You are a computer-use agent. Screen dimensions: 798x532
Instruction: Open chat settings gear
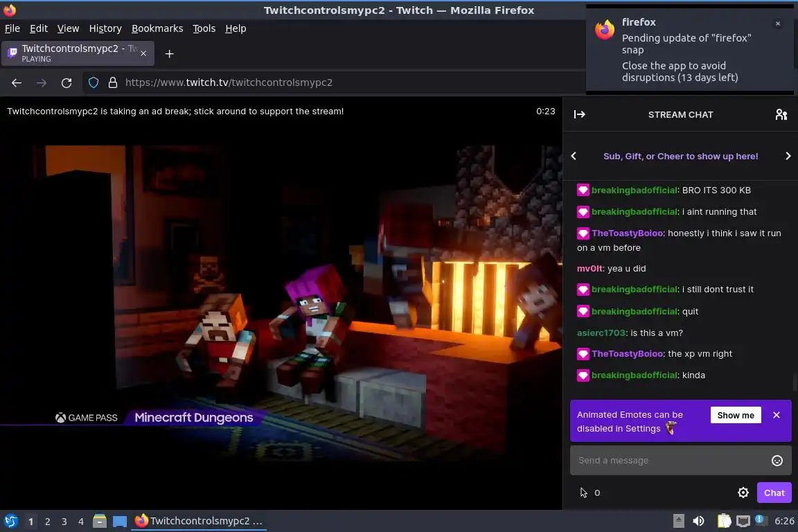point(743,493)
